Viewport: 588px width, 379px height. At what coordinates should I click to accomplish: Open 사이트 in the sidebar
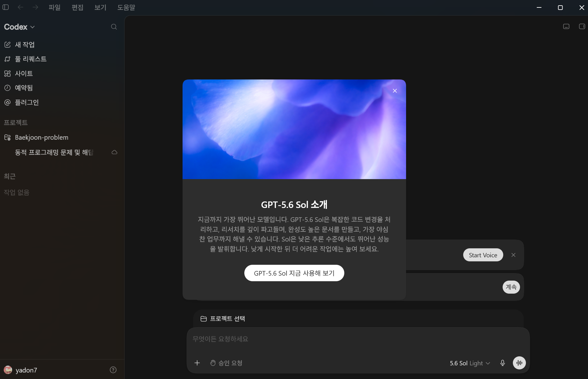(x=62, y=74)
